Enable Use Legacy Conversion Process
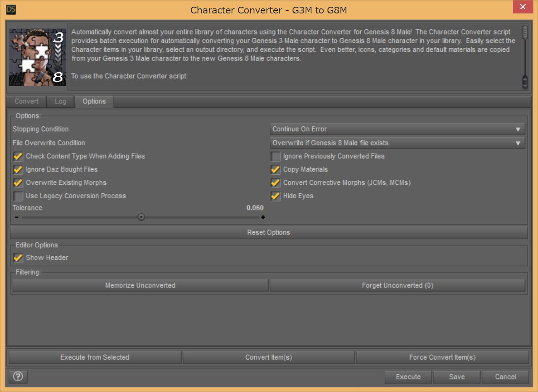This screenshot has height=392, width=538. click(x=18, y=196)
